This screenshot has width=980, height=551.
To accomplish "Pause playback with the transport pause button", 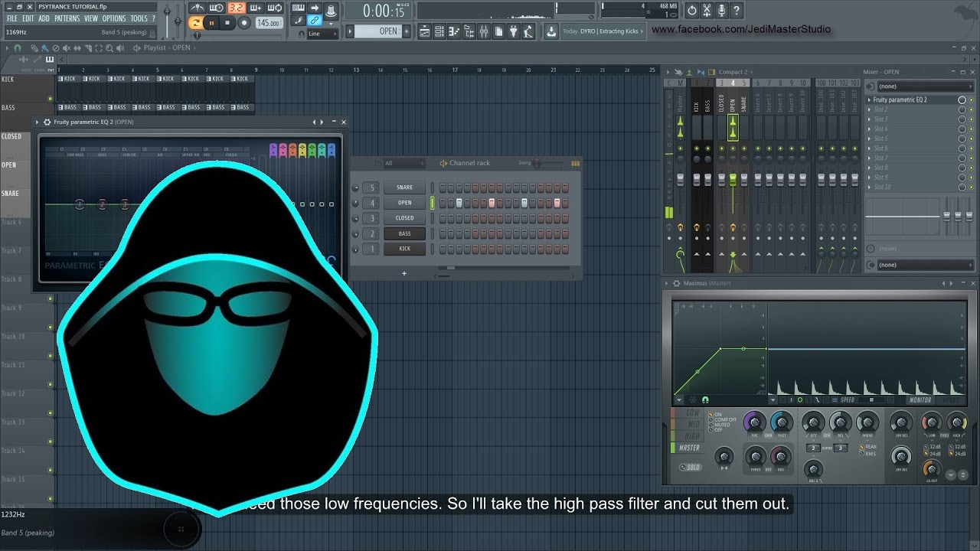I will pos(212,23).
